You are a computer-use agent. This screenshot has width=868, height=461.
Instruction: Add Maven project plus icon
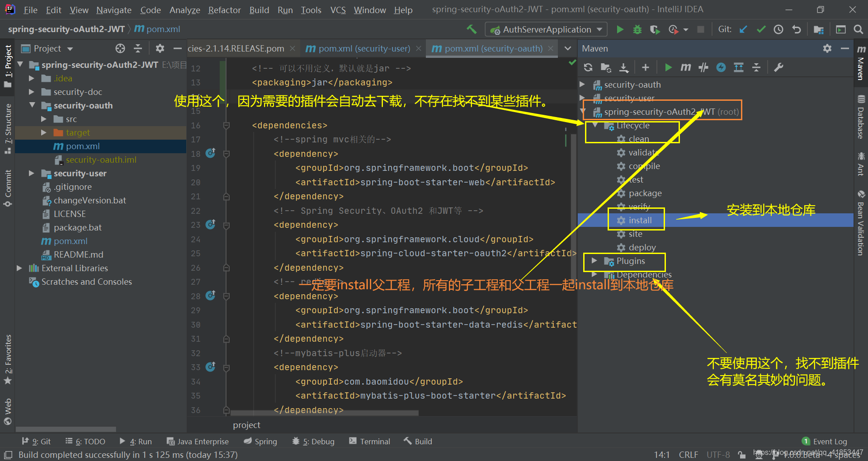click(x=646, y=67)
